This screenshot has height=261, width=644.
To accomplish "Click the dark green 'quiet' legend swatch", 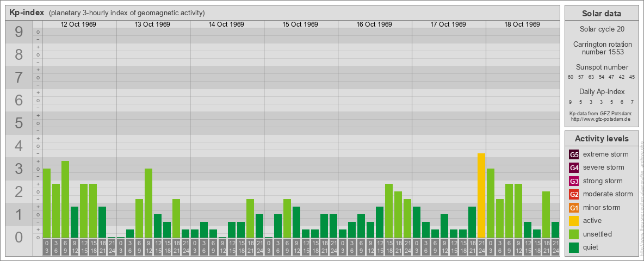I will coord(574,247).
